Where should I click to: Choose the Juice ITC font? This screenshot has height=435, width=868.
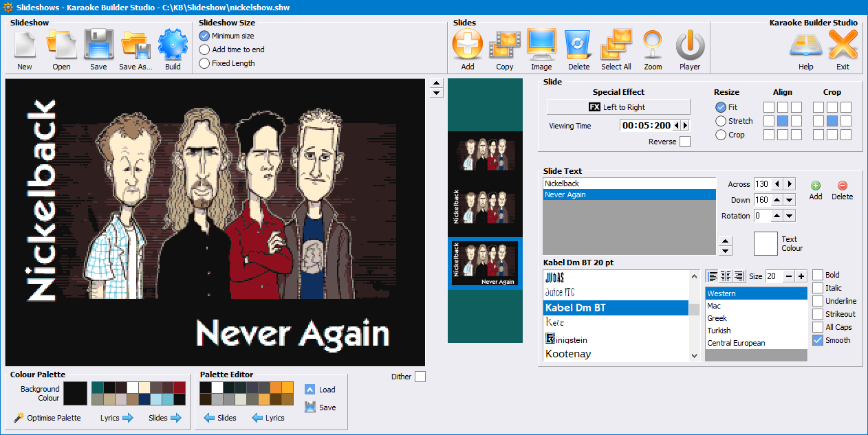[x=616, y=293]
